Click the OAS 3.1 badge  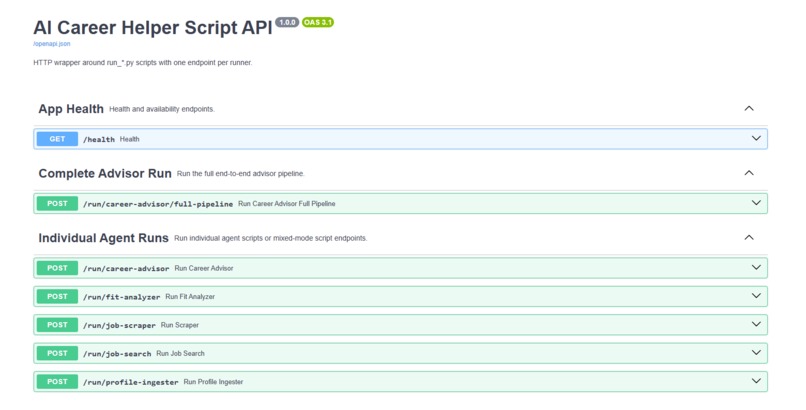[x=318, y=22]
